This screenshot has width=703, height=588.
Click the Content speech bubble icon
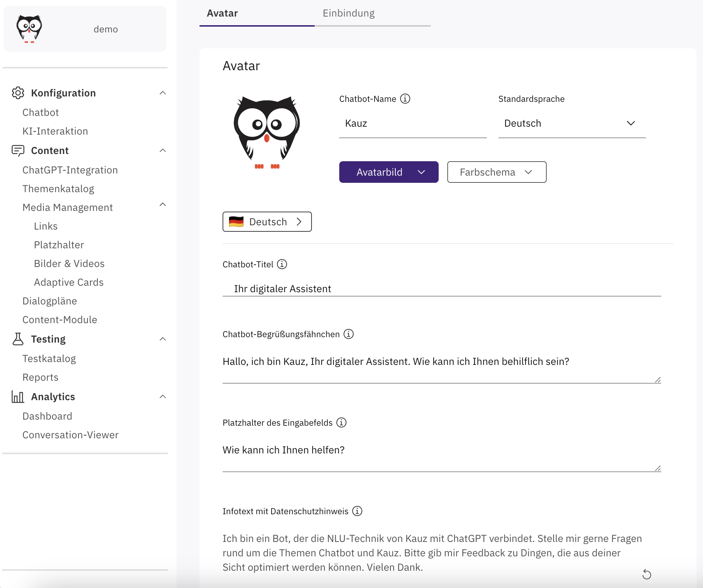pos(18,150)
